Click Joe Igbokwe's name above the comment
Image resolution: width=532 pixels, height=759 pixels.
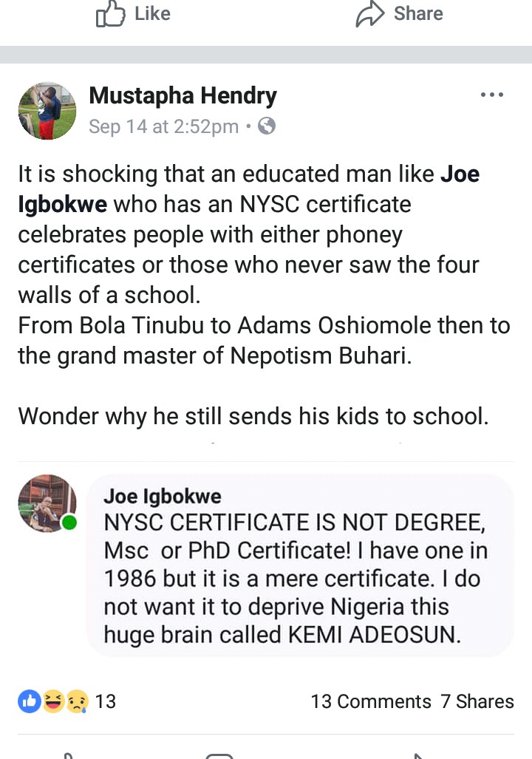click(163, 496)
